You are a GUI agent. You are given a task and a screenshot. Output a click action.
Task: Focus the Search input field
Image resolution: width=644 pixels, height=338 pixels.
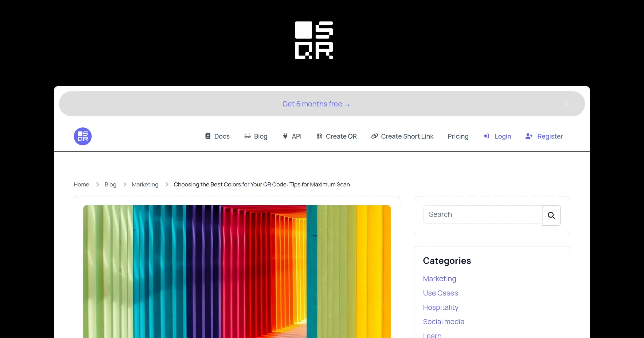click(482, 215)
